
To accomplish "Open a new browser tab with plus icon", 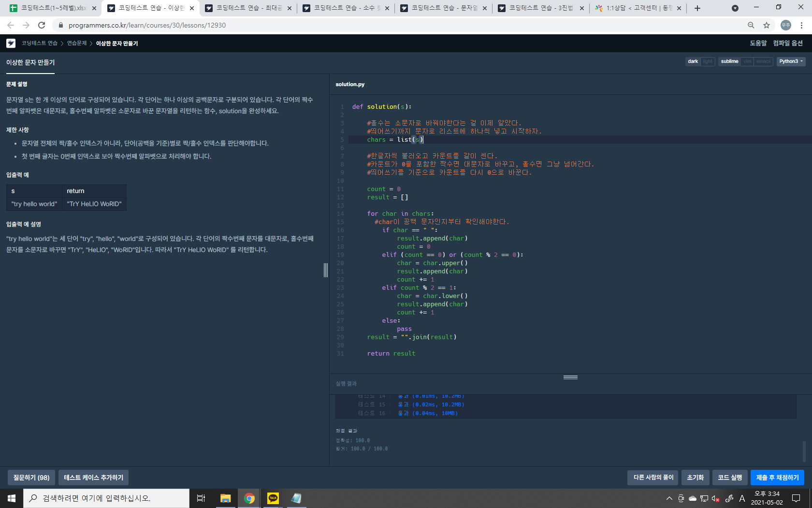I will (697, 8).
